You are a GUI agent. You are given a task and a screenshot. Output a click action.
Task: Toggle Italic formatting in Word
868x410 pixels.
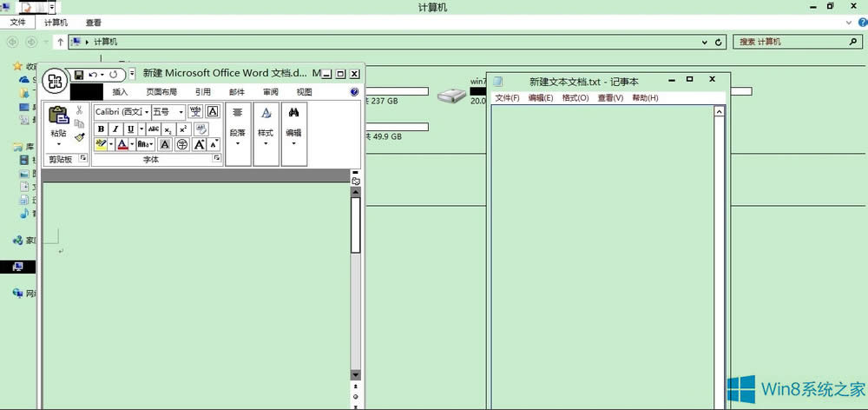[115, 129]
